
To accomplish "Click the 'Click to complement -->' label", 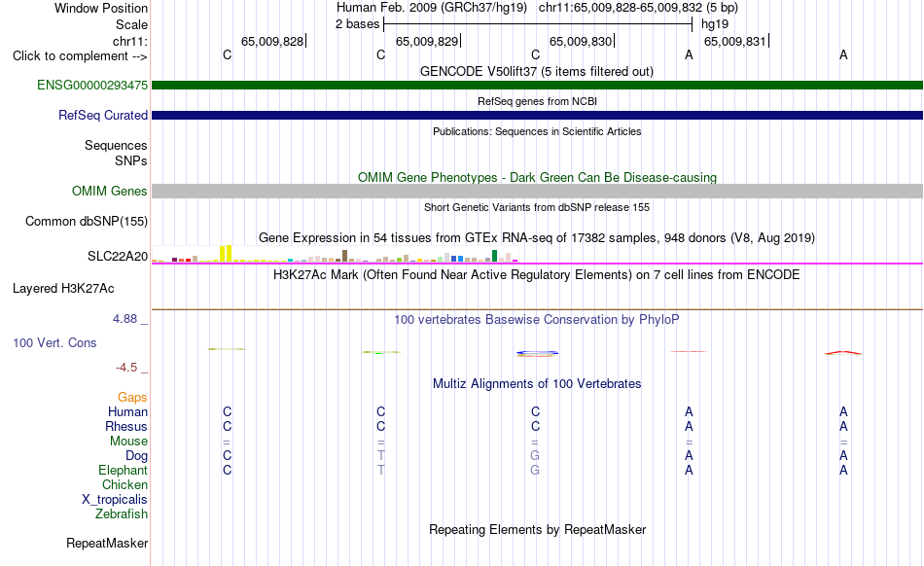I will 80,56.
